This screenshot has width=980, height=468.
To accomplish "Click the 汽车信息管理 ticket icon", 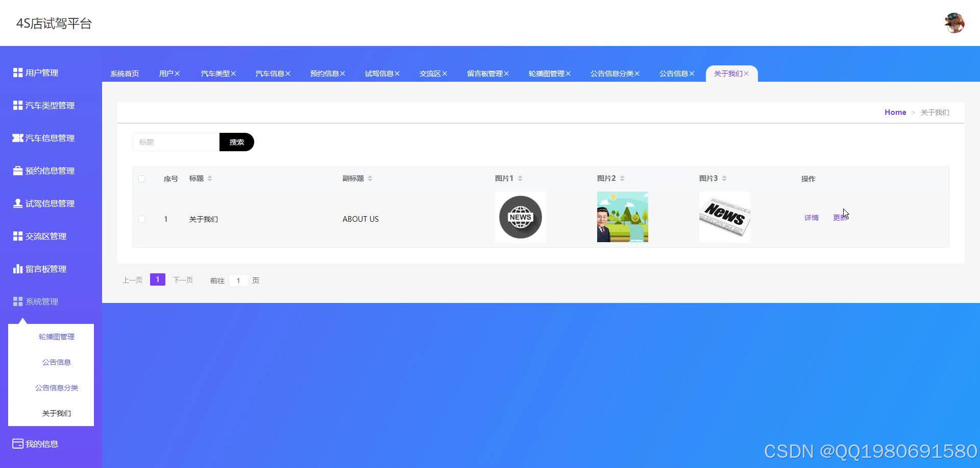I will [x=18, y=138].
